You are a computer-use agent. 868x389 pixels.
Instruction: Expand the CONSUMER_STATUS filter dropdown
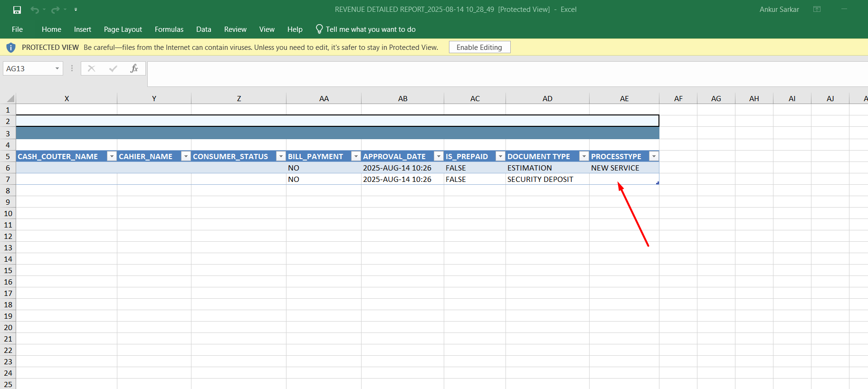(x=281, y=156)
